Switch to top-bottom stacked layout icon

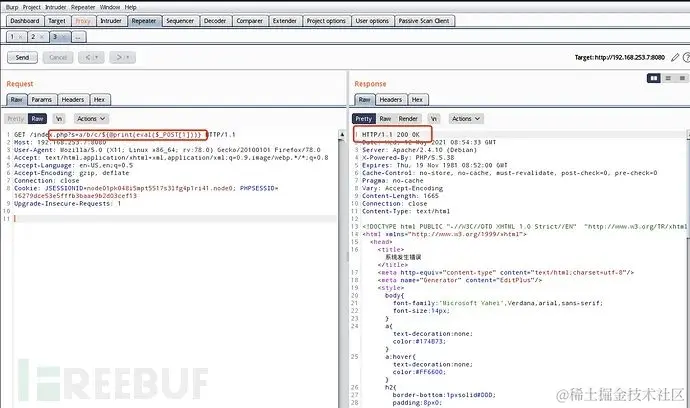[x=668, y=78]
